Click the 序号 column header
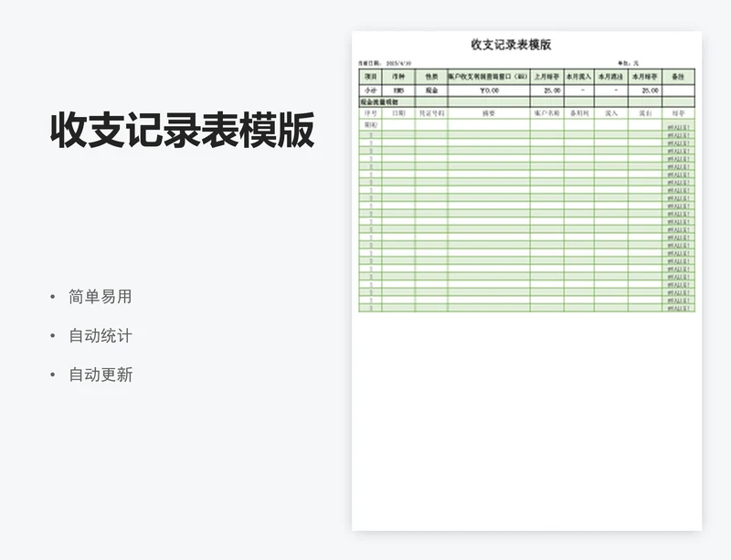Screen dimensions: 731x560 click(371, 113)
